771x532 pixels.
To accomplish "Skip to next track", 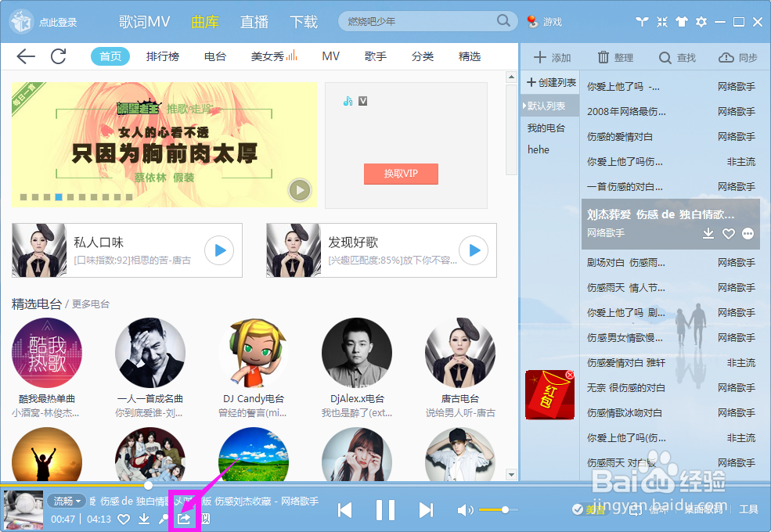I will click(x=426, y=510).
